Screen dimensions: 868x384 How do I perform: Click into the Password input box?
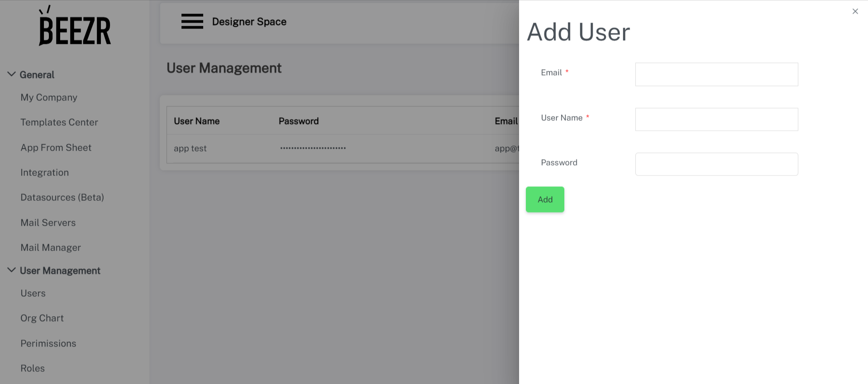point(716,164)
